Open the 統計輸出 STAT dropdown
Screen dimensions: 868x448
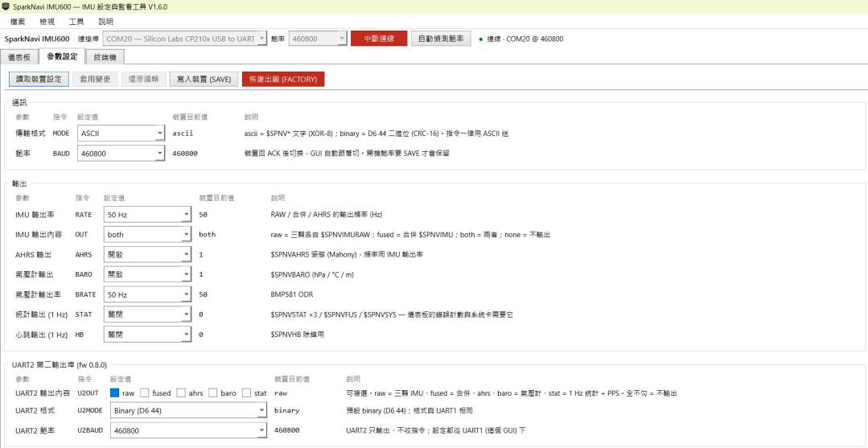tap(147, 314)
